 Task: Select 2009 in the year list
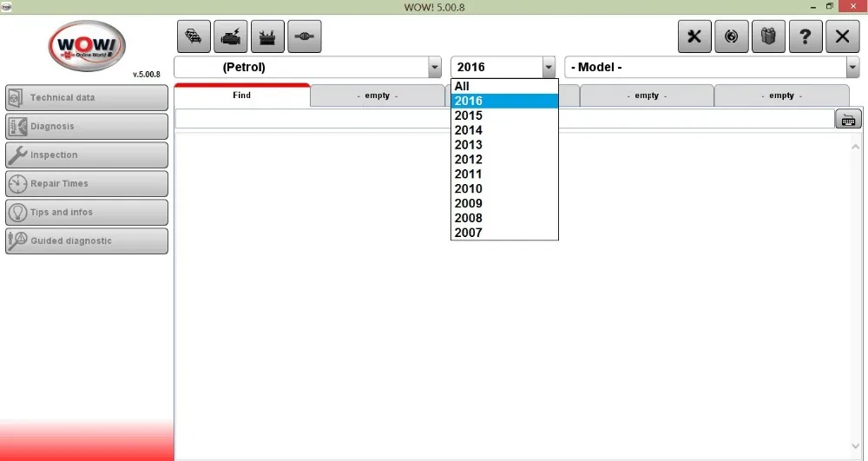[x=504, y=203]
